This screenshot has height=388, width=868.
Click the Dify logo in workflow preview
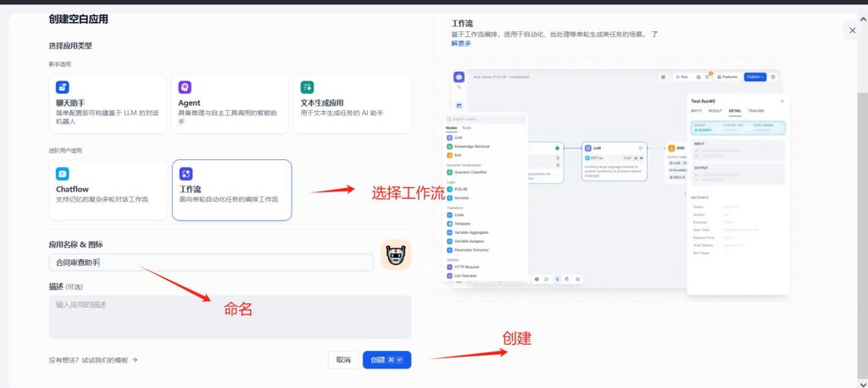[459, 76]
